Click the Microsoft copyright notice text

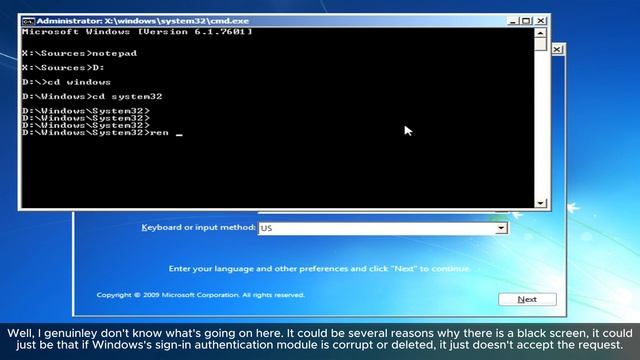pos(200,295)
